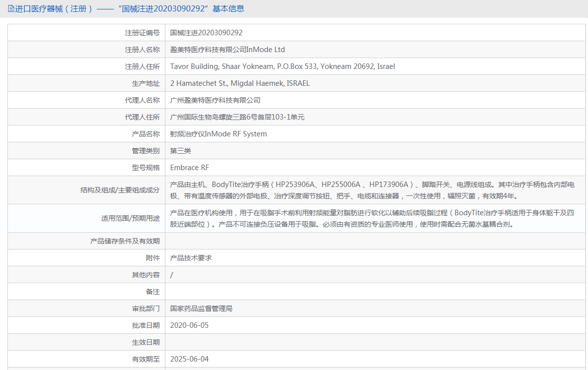Select registration number 国械注进20203090292 in the table
The width and height of the screenshot is (588, 370).
(x=206, y=33)
